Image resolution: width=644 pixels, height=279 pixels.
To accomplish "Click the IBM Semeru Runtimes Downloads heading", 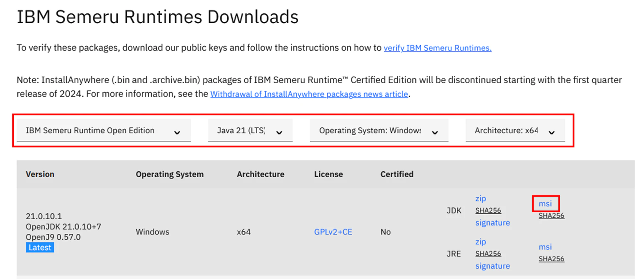I will click(x=158, y=17).
